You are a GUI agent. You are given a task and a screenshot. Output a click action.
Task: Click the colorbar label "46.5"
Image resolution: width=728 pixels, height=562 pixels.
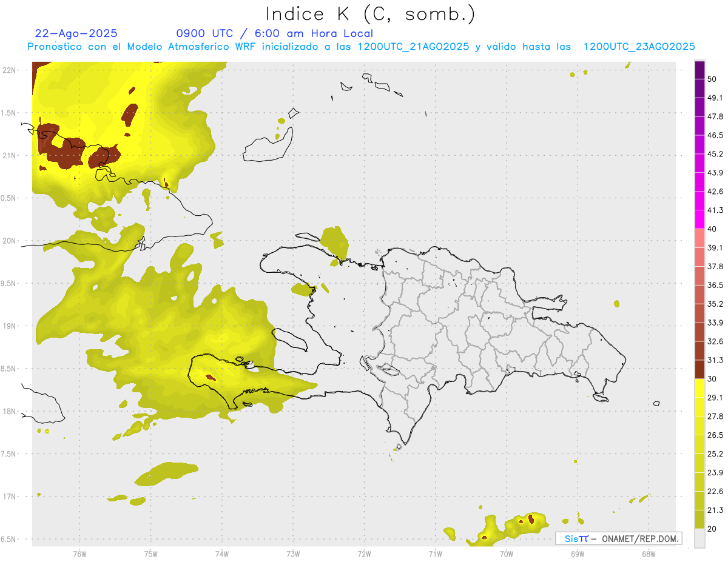click(715, 135)
